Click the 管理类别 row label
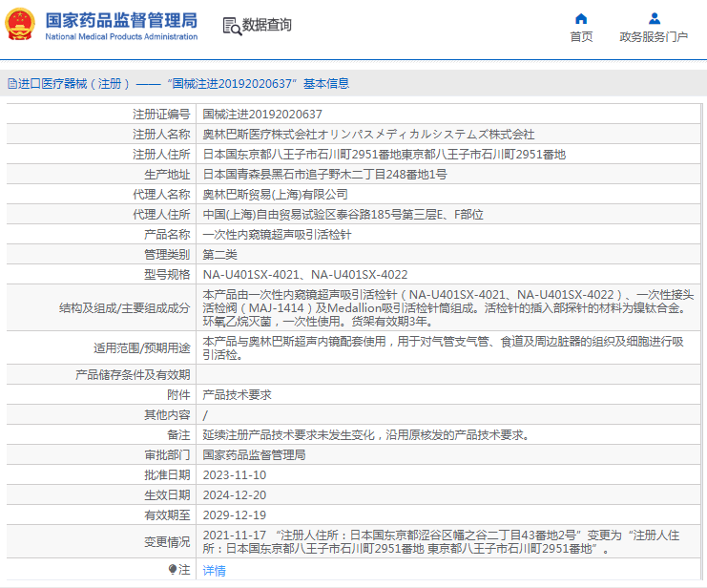Viewport: 707px width, 588px height. click(x=167, y=254)
